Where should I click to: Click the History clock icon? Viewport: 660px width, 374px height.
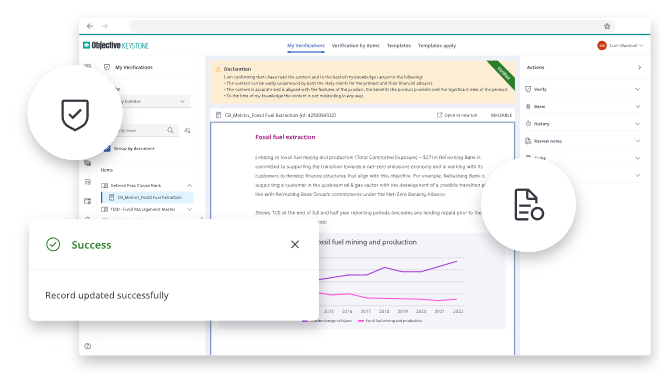528,124
